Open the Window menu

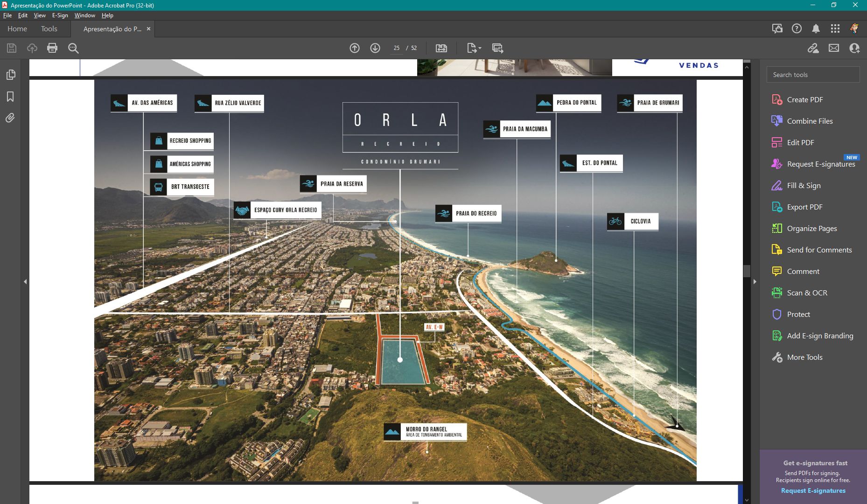click(85, 15)
